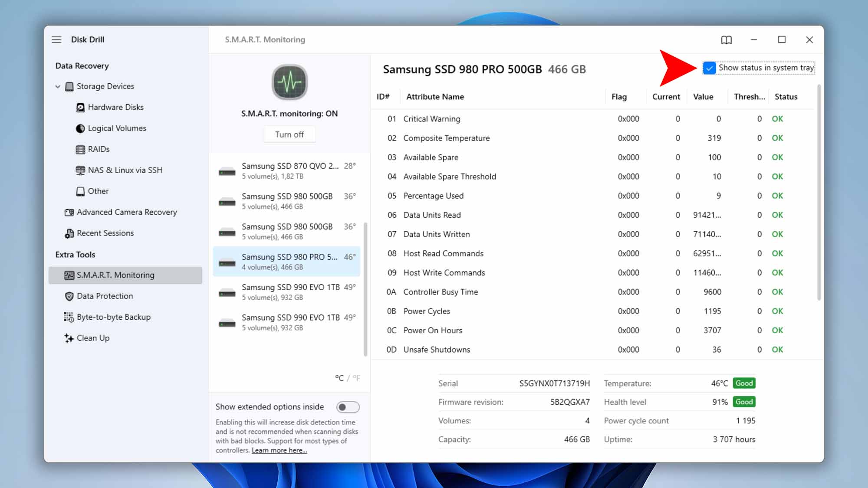This screenshot has height=488, width=868.
Task: Select the Hardware Disks icon
Action: click(x=81, y=107)
